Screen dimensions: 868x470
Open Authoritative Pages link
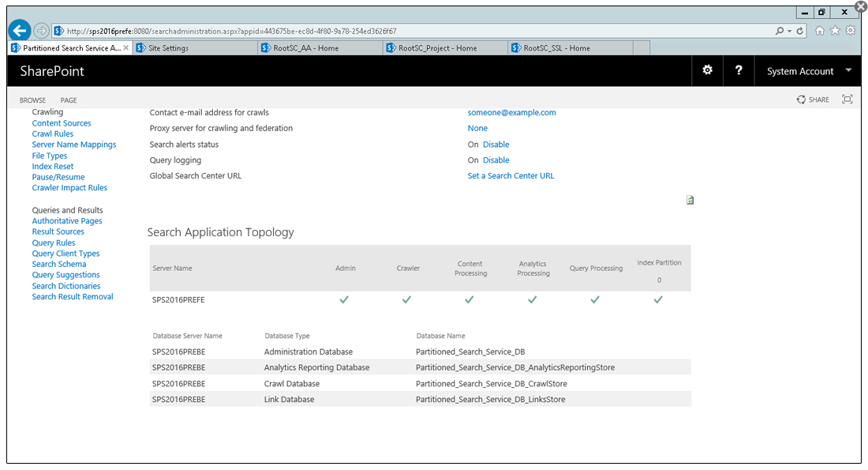(67, 220)
